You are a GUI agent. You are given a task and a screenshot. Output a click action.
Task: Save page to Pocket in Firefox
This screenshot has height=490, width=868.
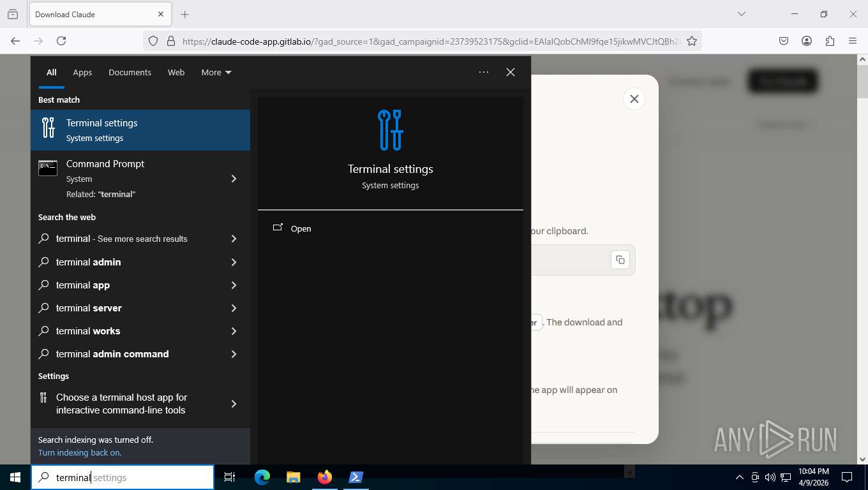(x=784, y=41)
